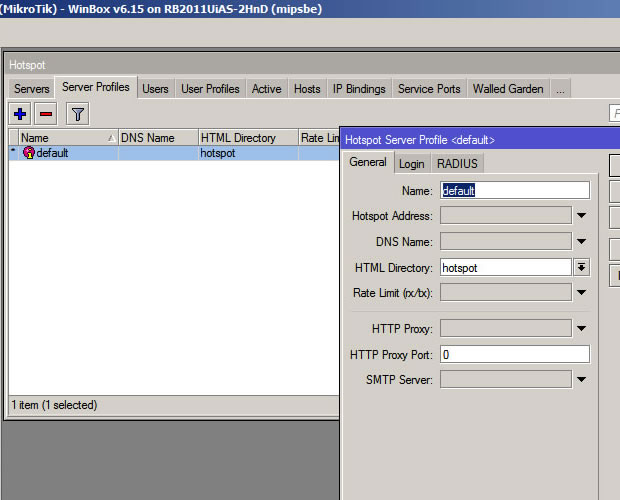
Task: Go to the Active tab
Action: (x=267, y=89)
